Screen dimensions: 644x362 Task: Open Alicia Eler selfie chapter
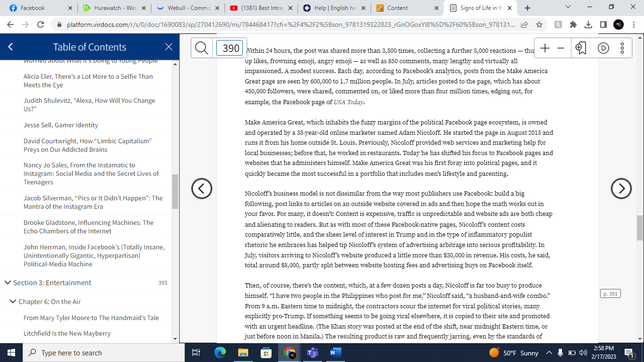[x=88, y=81]
